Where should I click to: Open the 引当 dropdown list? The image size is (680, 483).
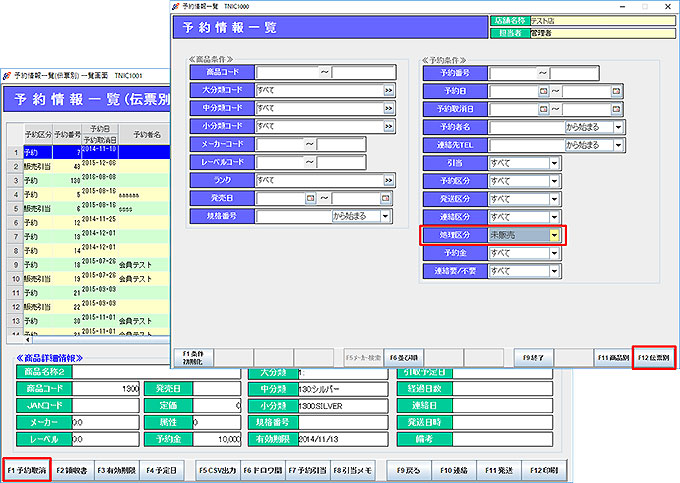(554, 163)
